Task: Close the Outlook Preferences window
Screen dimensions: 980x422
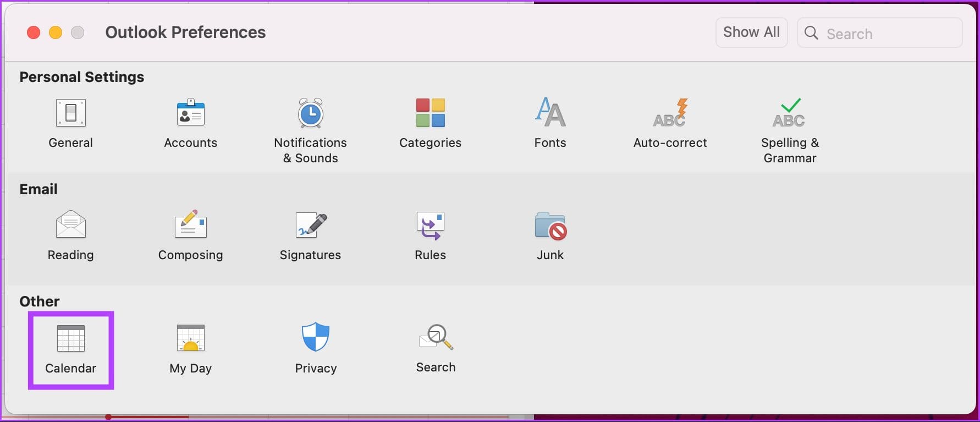Action: pyautogui.click(x=34, y=32)
